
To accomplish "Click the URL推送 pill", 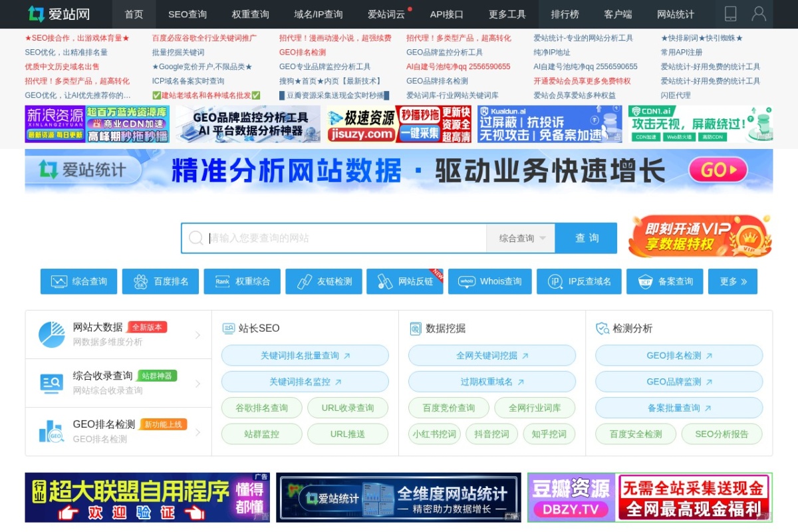I will click(x=348, y=434).
